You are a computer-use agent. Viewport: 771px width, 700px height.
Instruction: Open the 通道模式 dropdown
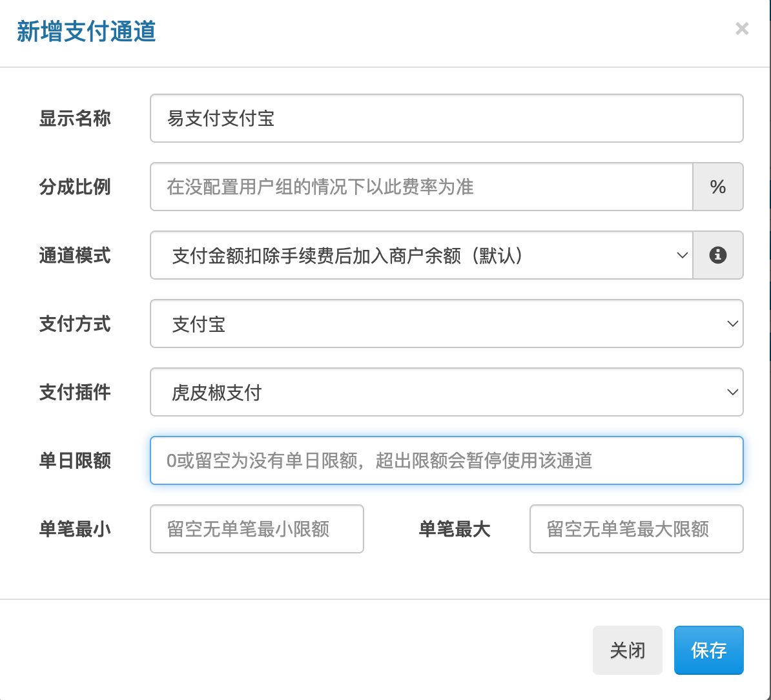421,255
